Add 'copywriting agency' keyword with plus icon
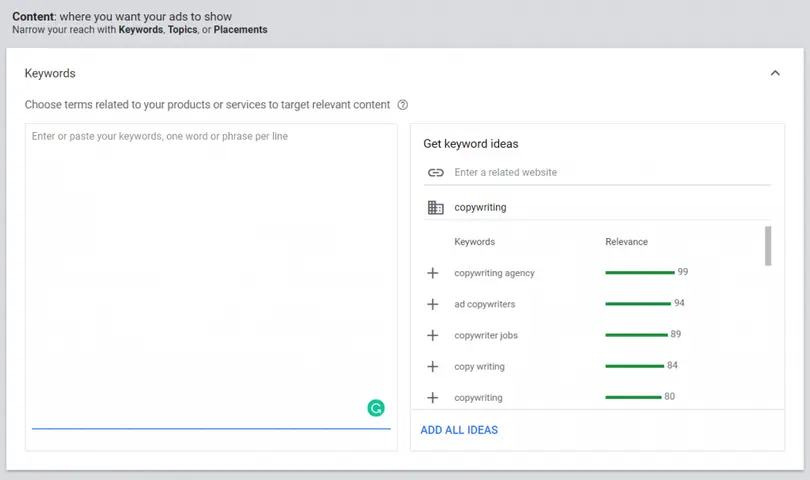The image size is (810, 480). 433,273
